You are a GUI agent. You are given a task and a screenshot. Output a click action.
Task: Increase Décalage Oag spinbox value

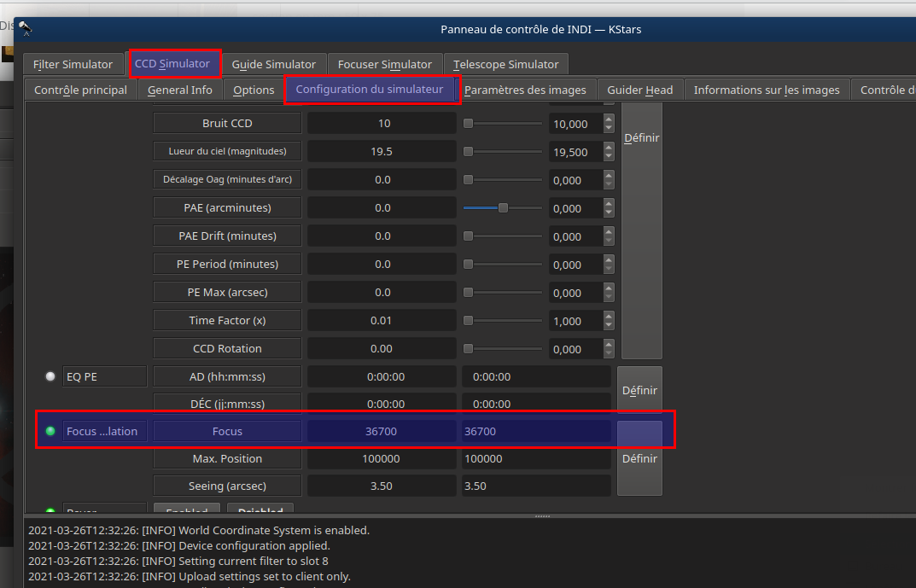609,175
